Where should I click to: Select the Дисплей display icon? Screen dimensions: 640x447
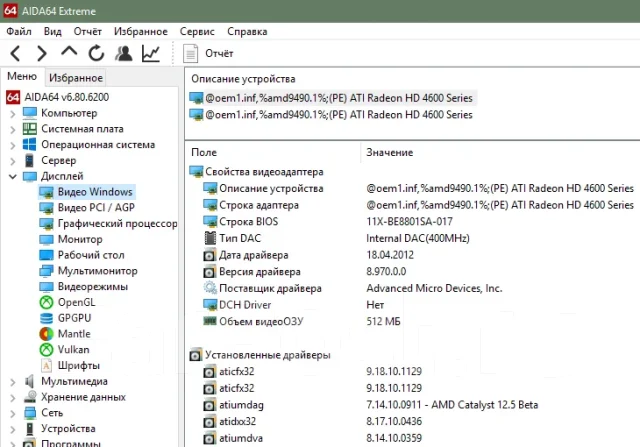click(x=30, y=176)
